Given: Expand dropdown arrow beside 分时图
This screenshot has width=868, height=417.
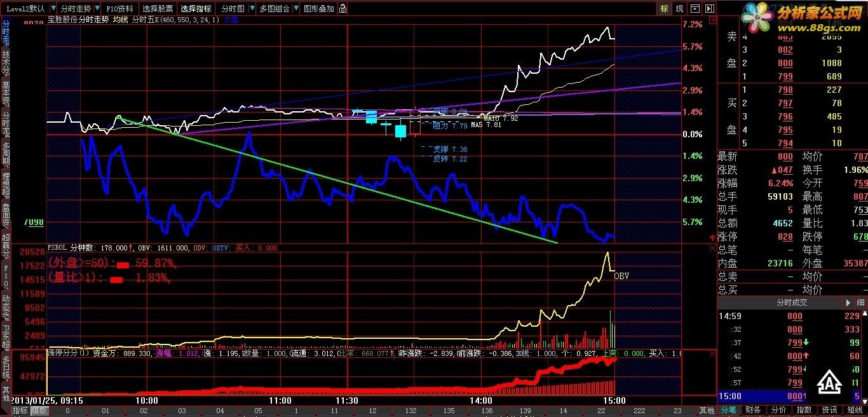Looking at the screenshot, I should click(x=251, y=9).
